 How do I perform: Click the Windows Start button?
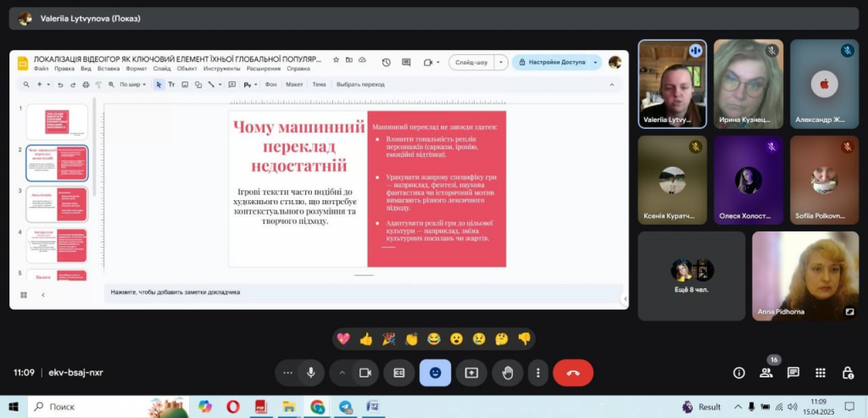13,407
